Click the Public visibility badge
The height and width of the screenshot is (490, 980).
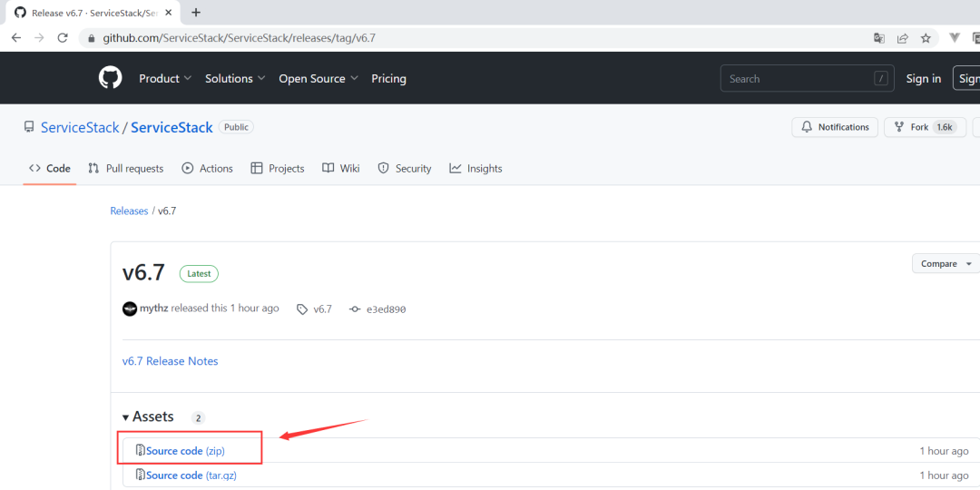coord(236,127)
